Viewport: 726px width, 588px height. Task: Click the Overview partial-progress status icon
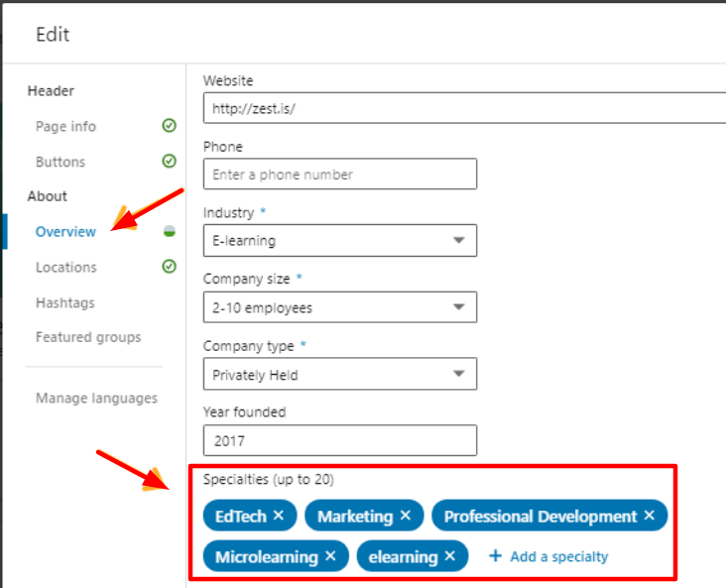pos(170,231)
